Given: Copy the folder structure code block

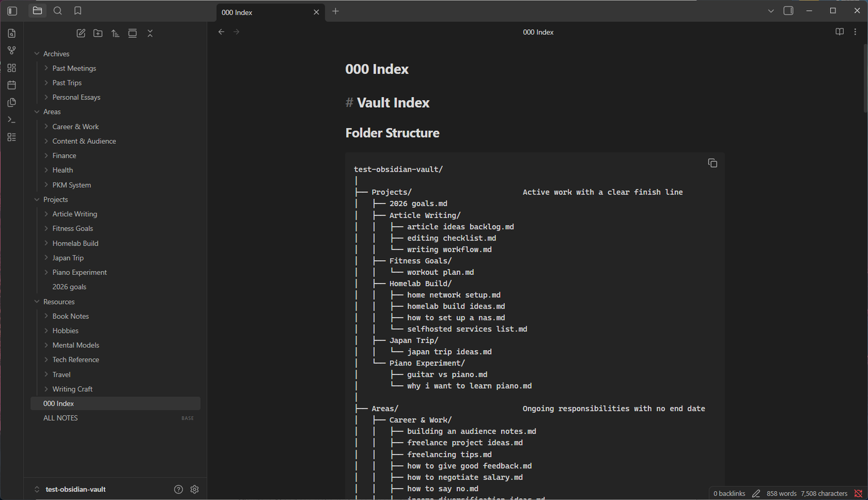Looking at the screenshot, I should [x=713, y=163].
